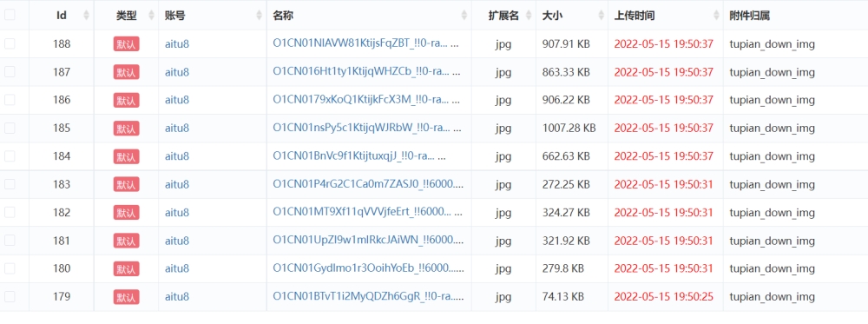Check the checkbox for row 188
This screenshot has height=324, width=868.
coord(10,43)
